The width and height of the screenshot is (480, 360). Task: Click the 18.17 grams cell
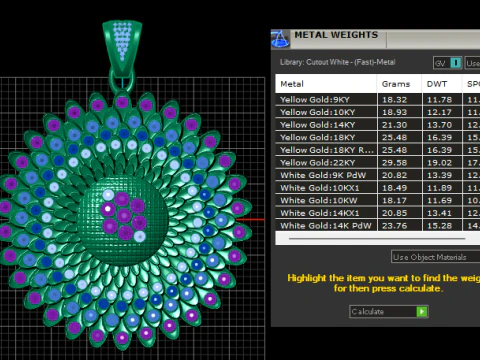(x=400, y=201)
